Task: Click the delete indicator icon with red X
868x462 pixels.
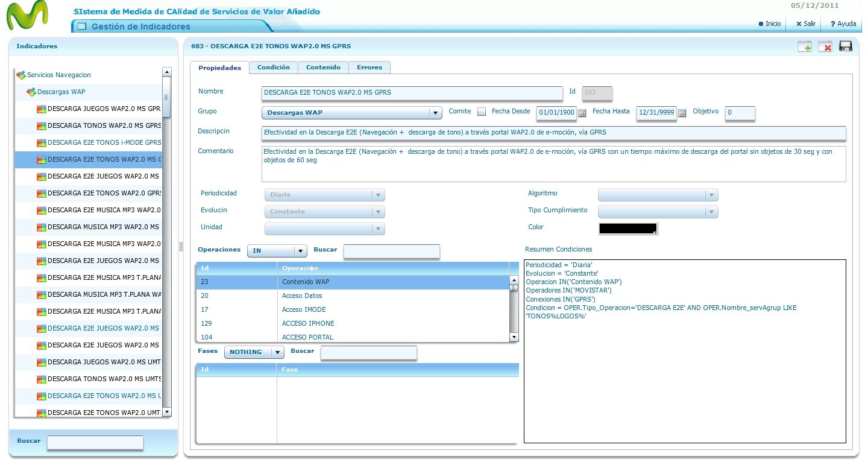Action: pos(825,46)
